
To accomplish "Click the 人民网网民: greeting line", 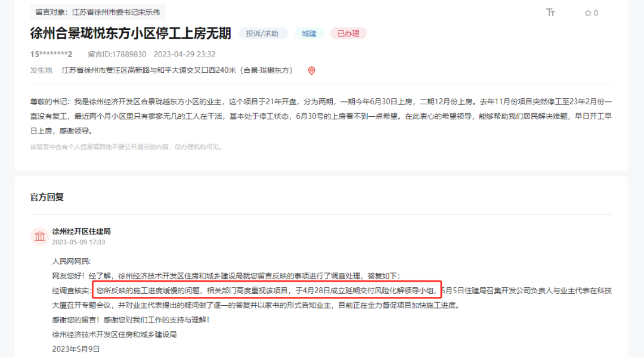I will 72,262.
